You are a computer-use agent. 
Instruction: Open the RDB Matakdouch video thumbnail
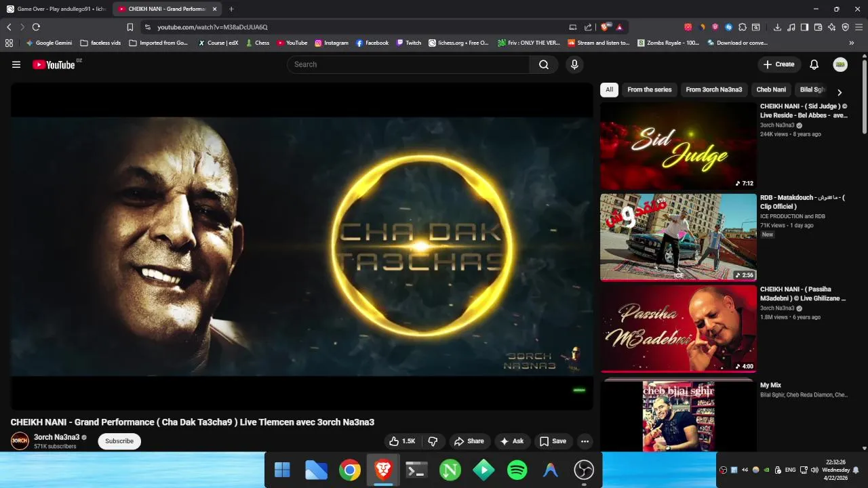[x=678, y=237]
